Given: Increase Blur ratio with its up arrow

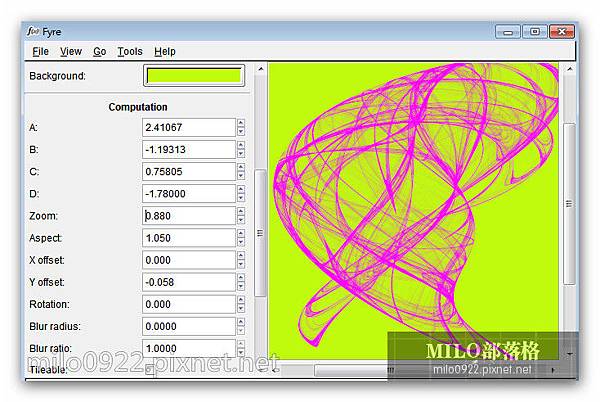Looking at the screenshot, I should point(241,344).
